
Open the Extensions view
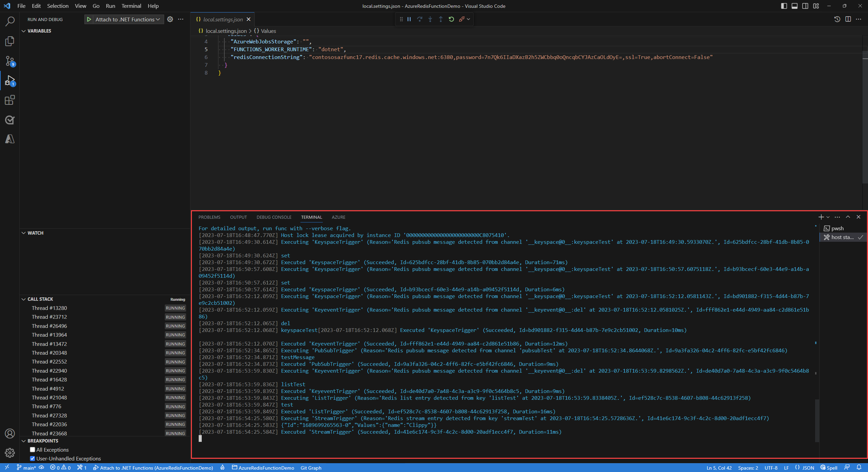tap(10, 100)
